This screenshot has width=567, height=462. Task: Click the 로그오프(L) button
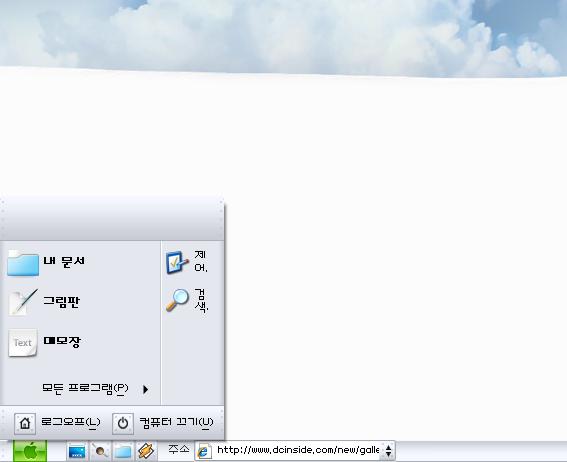58,423
